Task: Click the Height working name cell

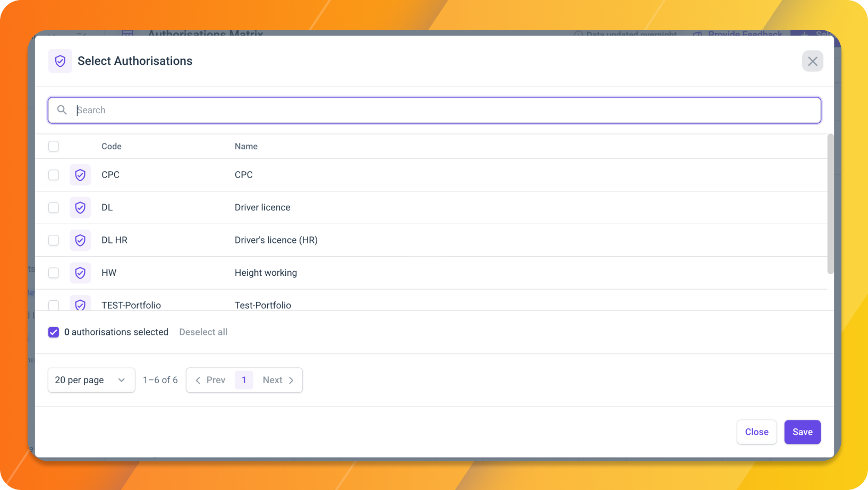Action: pyautogui.click(x=266, y=273)
